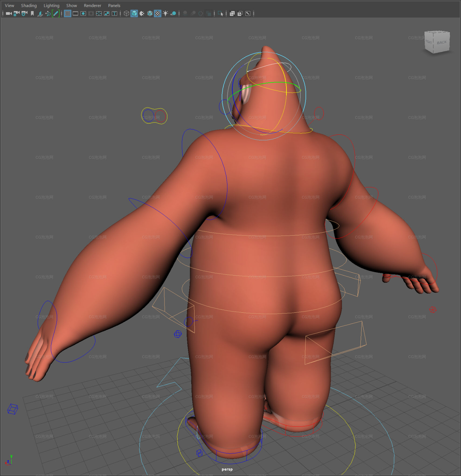Enable the Film Gate display

(76, 13)
